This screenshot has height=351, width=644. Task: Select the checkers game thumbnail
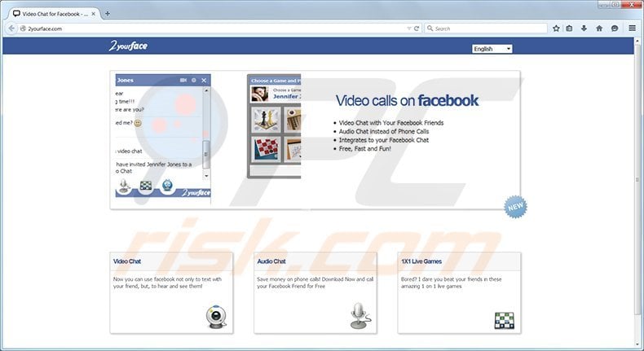(x=266, y=149)
